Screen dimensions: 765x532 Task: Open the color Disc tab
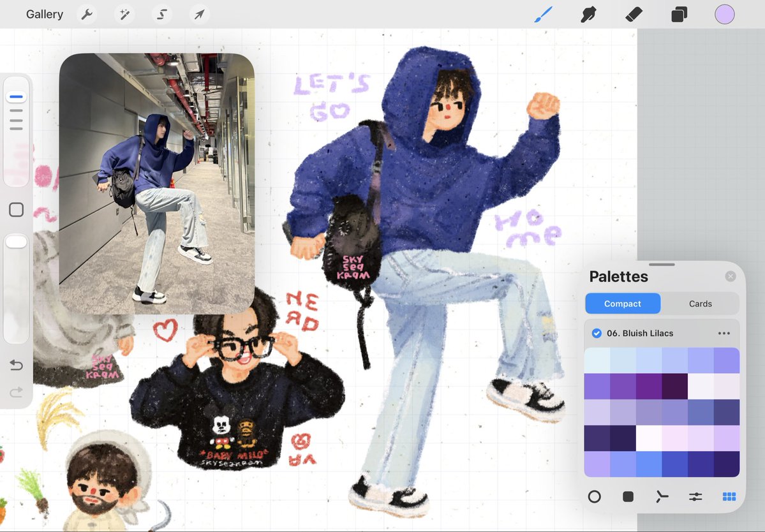(594, 496)
